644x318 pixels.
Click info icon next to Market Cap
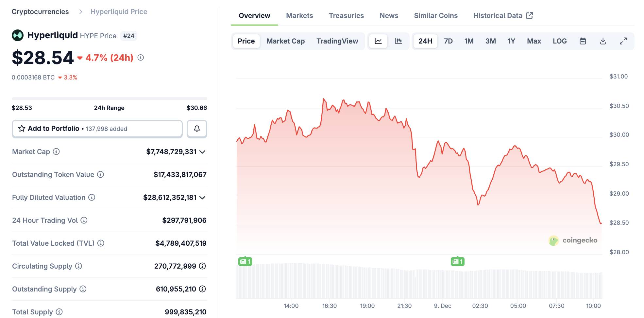[56, 151]
